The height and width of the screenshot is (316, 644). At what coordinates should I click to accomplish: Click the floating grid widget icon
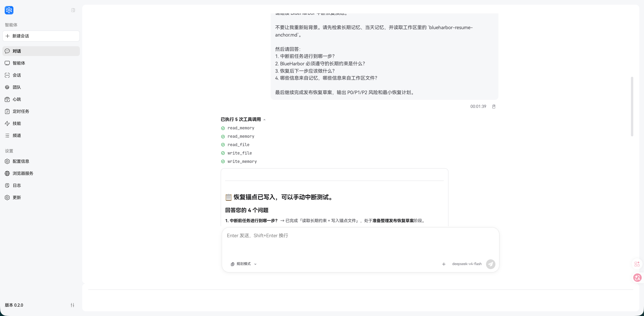point(637,264)
